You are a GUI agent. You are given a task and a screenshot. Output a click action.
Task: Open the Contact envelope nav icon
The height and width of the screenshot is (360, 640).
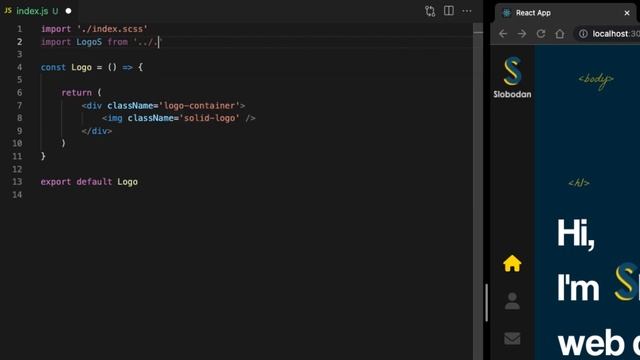point(512,338)
